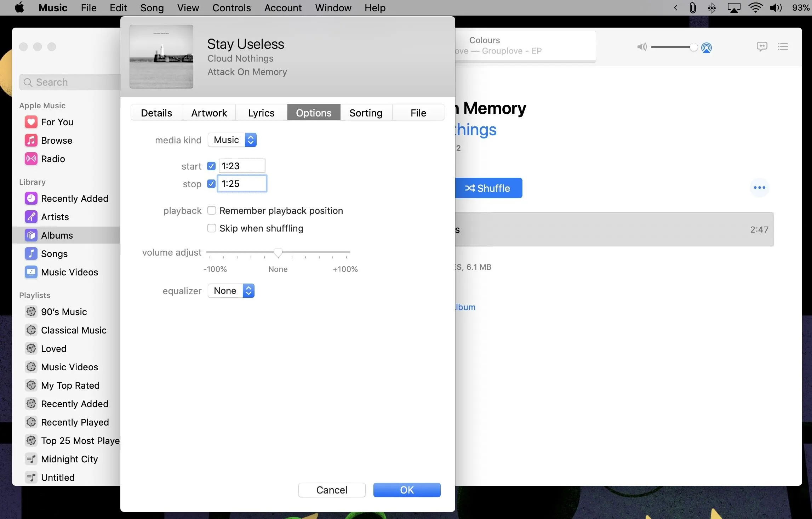Open the Top 25 Most Played playlist
Viewport: 812px width, 519px height.
pos(72,441)
